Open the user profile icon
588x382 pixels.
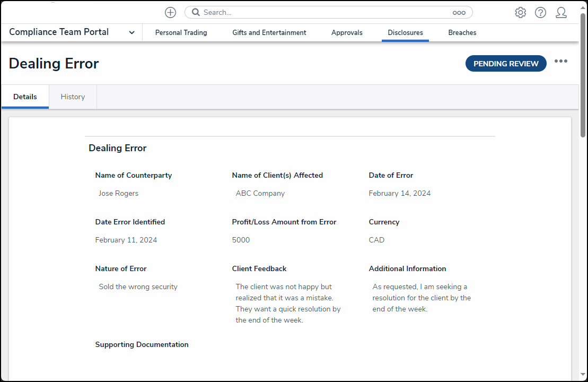tap(561, 12)
